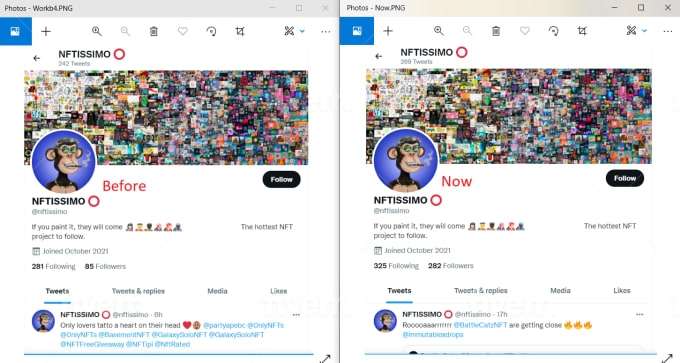The height and width of the screenshot is (363, 680).
Task: Click Add to (+) in Workb4.PNG window
Action: coord(46,31)
